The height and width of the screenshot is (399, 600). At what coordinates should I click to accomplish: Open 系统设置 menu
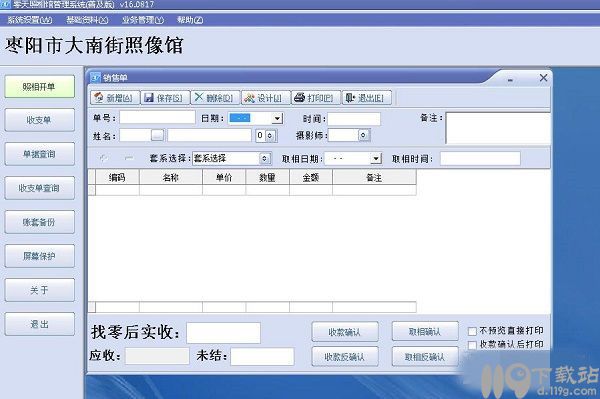(x=30, y=20)
